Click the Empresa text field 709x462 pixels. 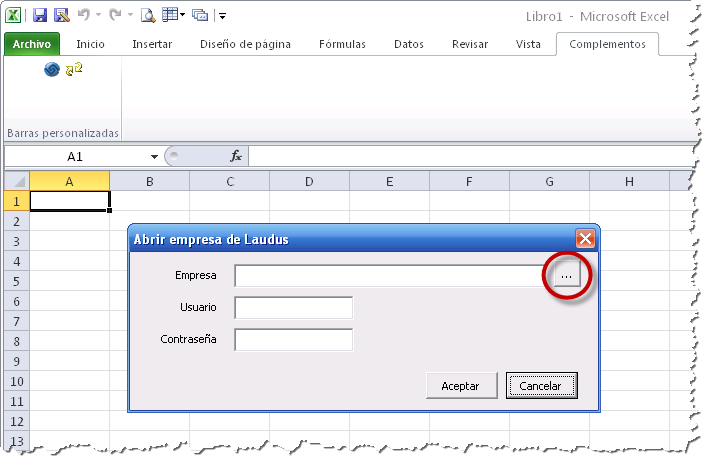(392, 275)
